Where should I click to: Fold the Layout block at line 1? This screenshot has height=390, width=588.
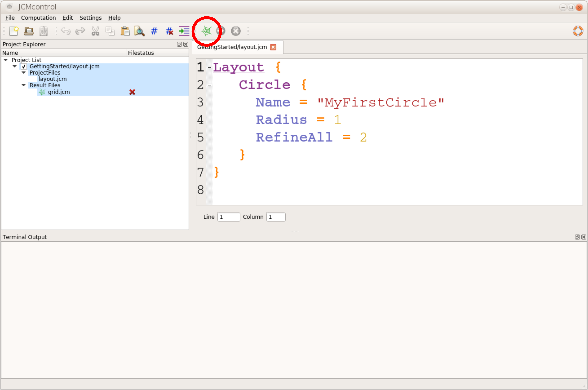pyautogui.click(x=210, y=67)
